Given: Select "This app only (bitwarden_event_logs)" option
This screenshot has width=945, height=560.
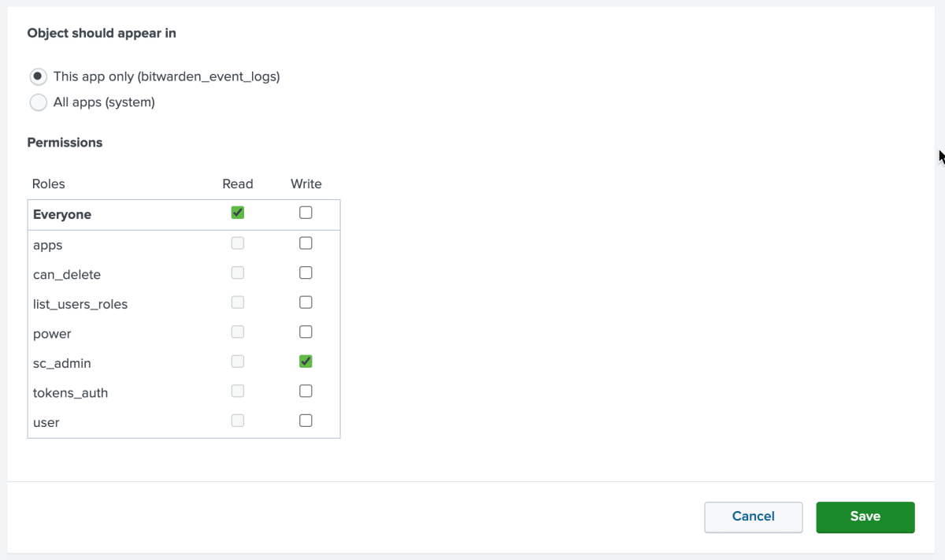Looking at the screenshot, I should [39, 76].
